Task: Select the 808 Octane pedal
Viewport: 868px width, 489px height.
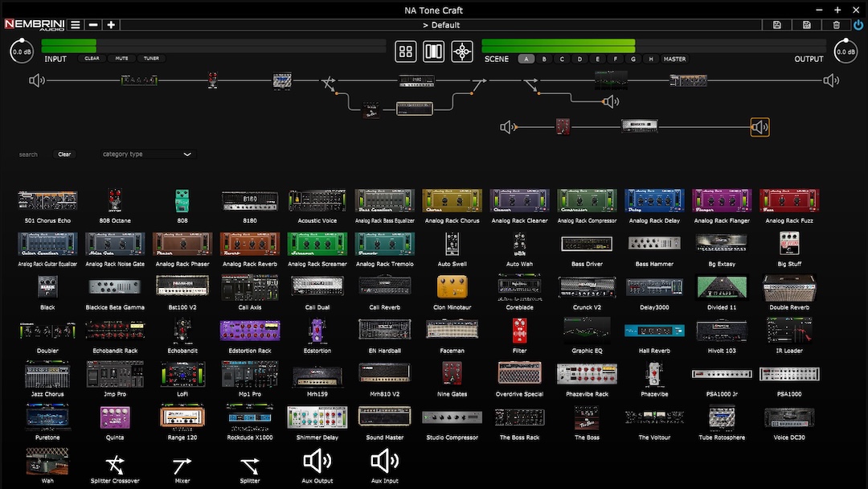Action: click(114, 199)
